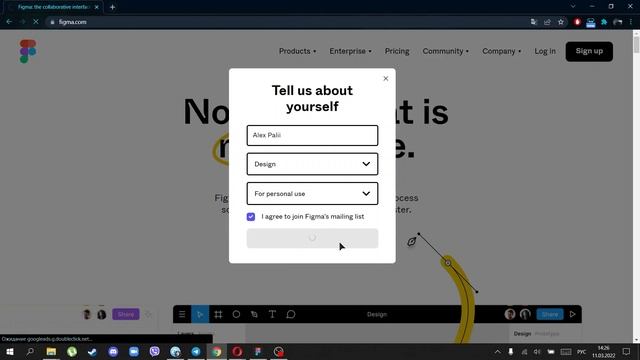The height and width of the screenshot is (360, 640).
Task: Click the page vertical scrollbar thumb
Action: coord(636,44)
